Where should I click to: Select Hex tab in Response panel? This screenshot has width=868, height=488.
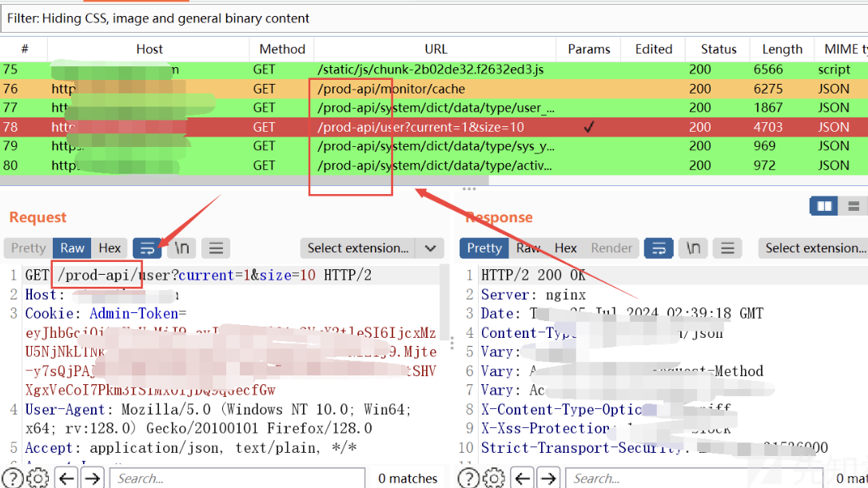[566, 248]
